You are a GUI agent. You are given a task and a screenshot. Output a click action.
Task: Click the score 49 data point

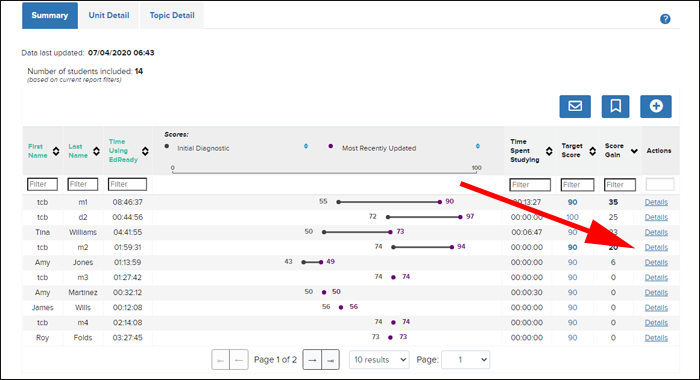click(x=321, y=262)
